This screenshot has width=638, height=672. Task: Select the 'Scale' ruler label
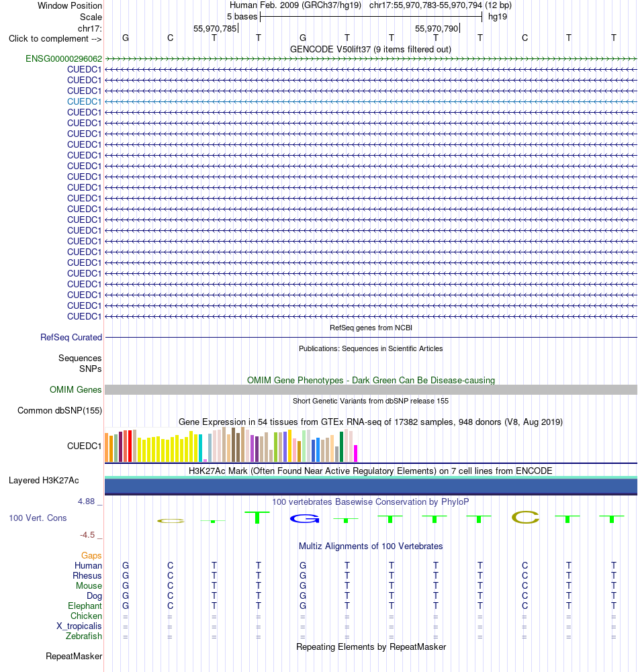pyautogui.click(x=91, y=17)
